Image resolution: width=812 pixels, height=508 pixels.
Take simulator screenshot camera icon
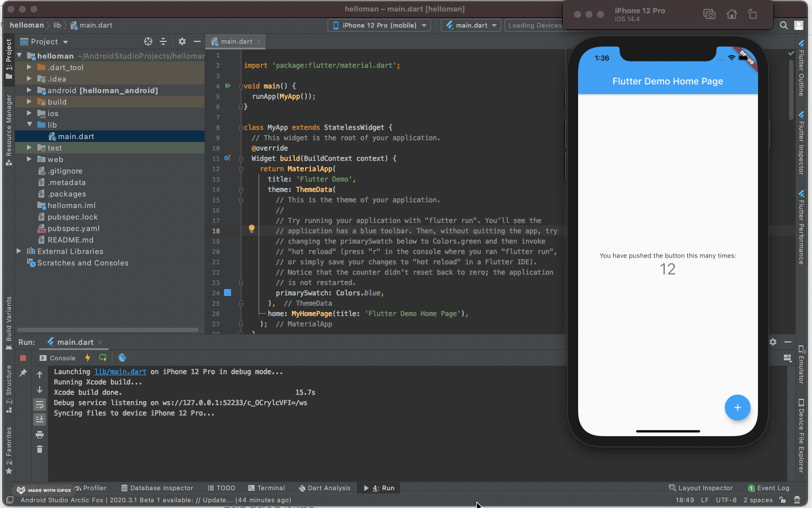click(x=710, y=14)
